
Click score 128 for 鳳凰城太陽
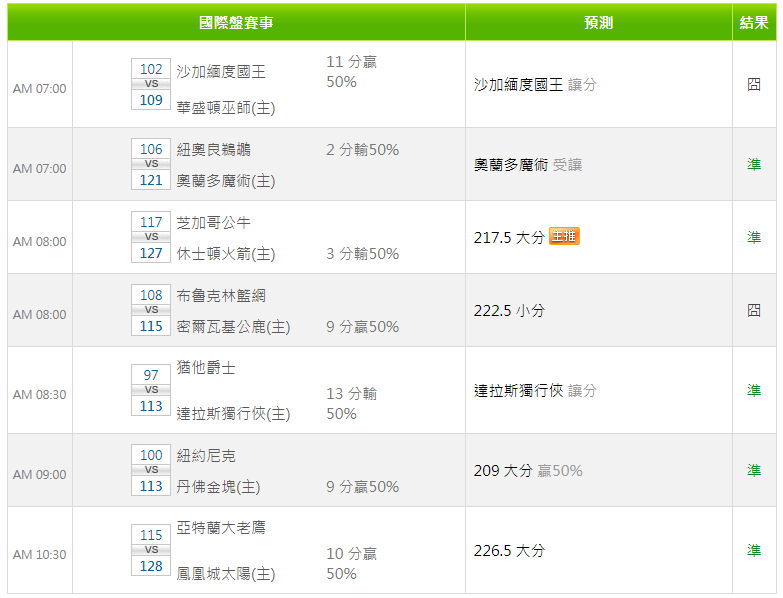coord(151,566)
